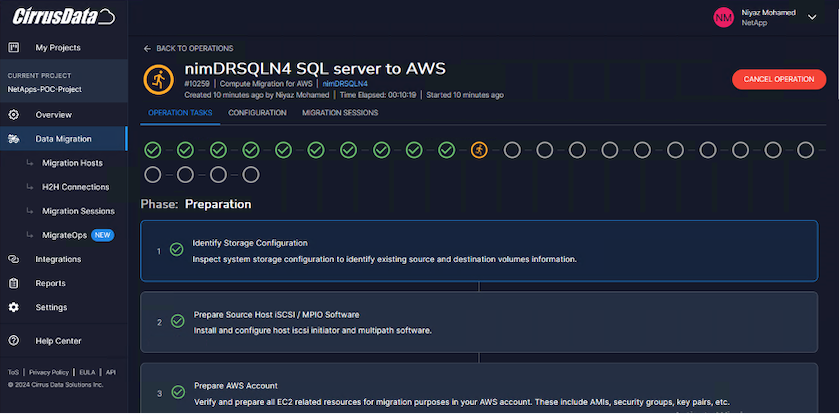Select the first completed green step marker

click(152, 150)
